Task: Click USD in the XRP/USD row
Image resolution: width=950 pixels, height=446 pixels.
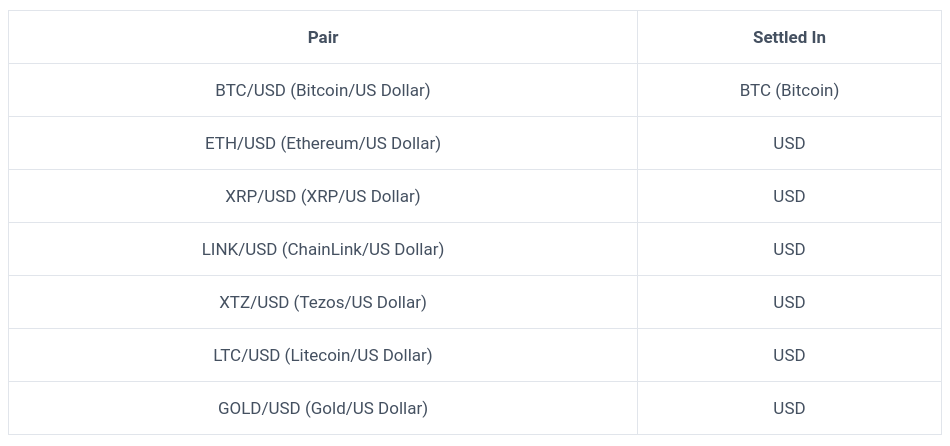Action: tap(789, 196)
